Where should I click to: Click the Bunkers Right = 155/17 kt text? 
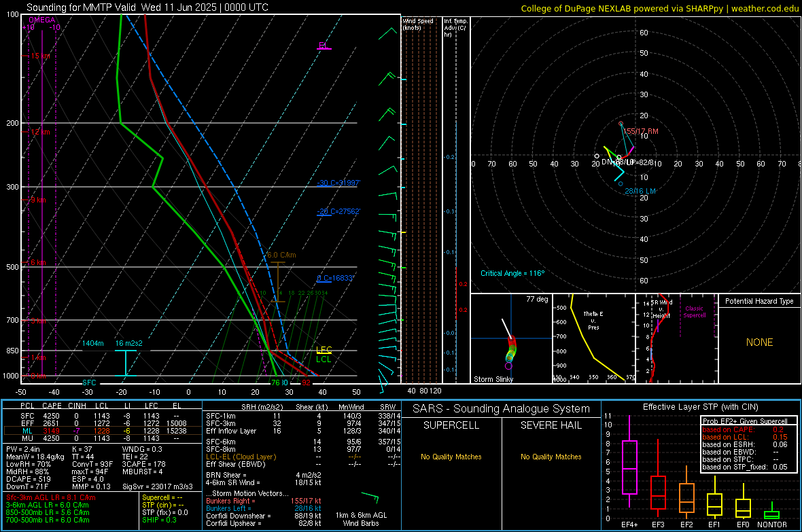[x=264, y=501]
